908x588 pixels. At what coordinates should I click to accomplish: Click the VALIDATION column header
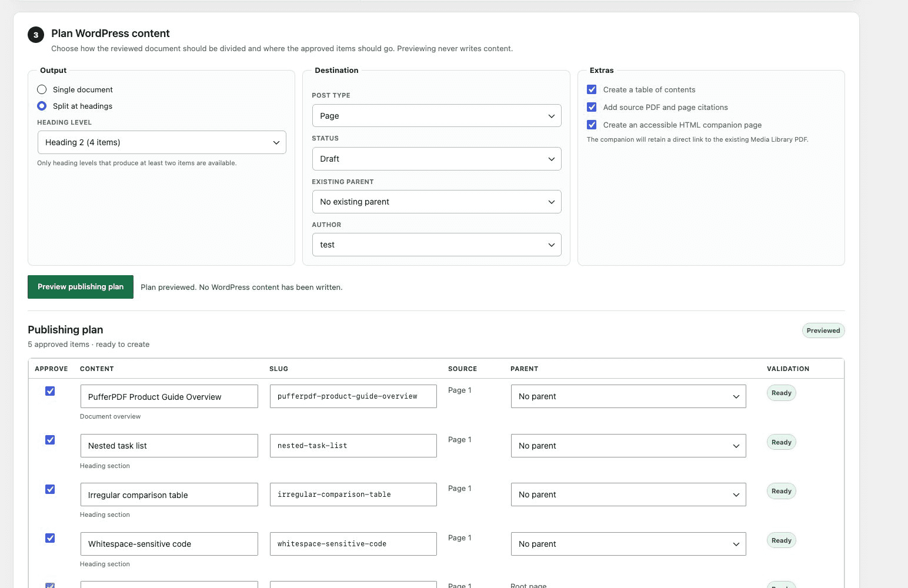point(788,369)
